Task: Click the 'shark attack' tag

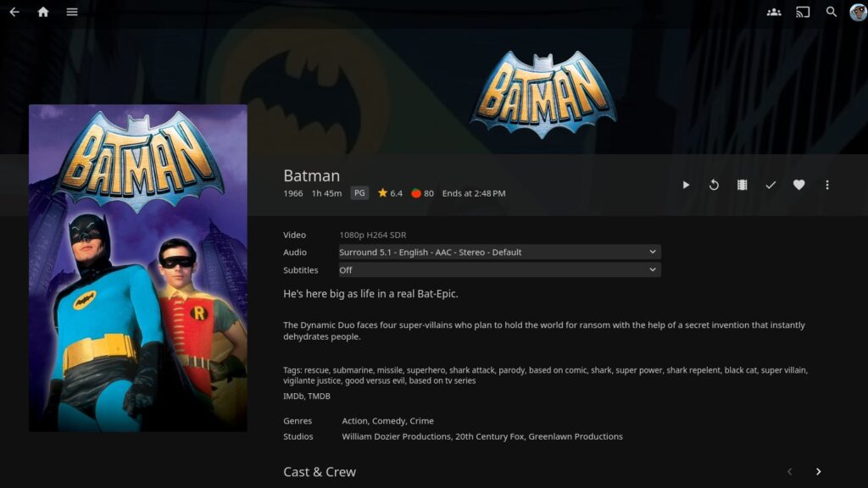Action: pos(471,370)
